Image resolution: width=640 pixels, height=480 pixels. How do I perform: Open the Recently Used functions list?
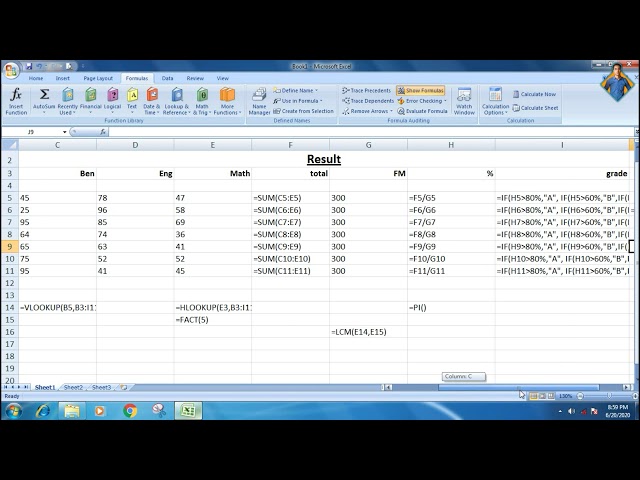tap(67, 101)
